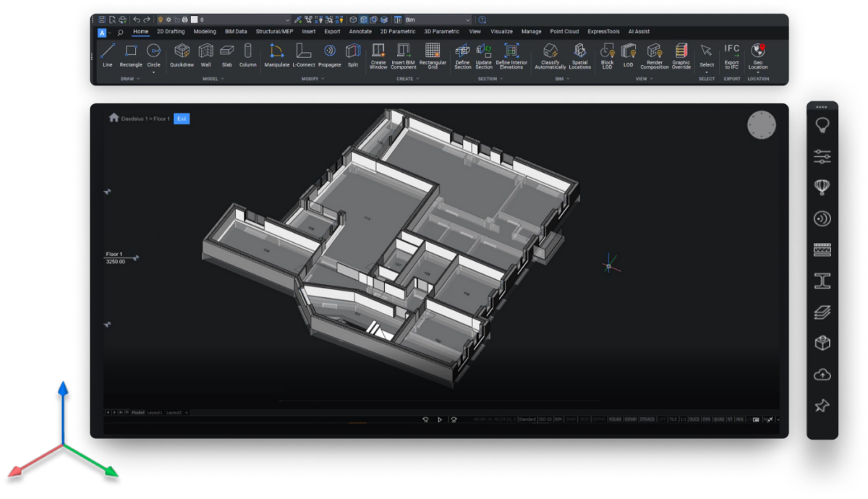Screen dimensions: 868x499
Task: Open the Bim workspace dropdown
Action: (467, 20)
